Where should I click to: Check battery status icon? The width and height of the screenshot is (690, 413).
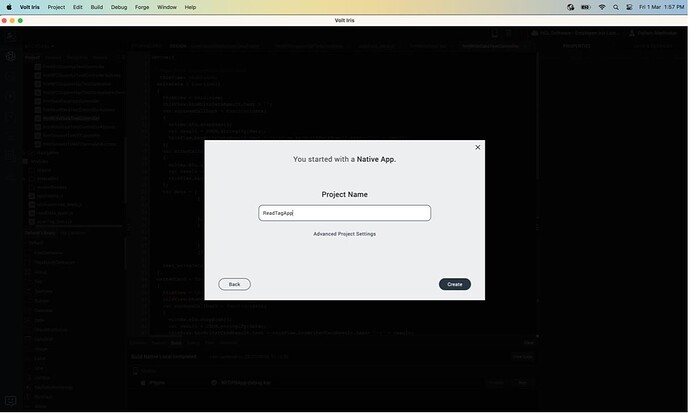[586, 7]
